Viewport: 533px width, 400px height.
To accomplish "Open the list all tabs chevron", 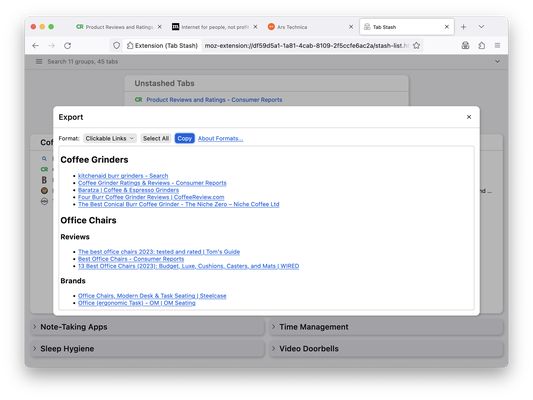I will (481, 27).
